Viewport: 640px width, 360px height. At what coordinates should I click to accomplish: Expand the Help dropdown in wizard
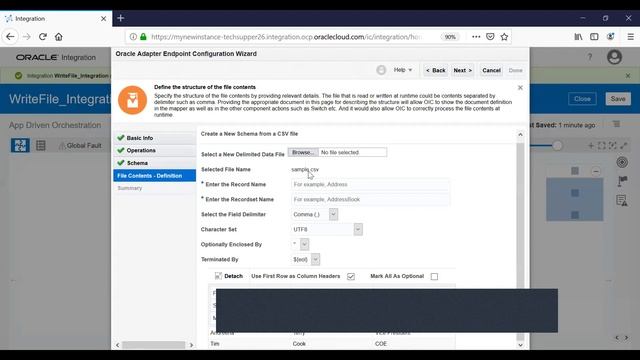[402, 70]
